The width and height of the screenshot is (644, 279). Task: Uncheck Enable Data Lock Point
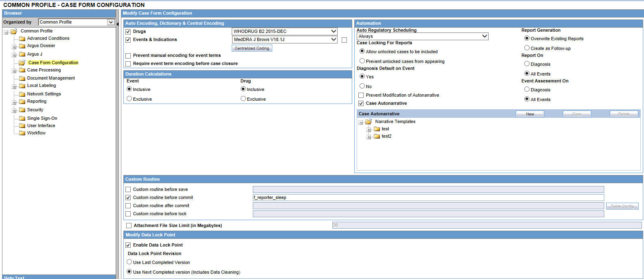128,245
